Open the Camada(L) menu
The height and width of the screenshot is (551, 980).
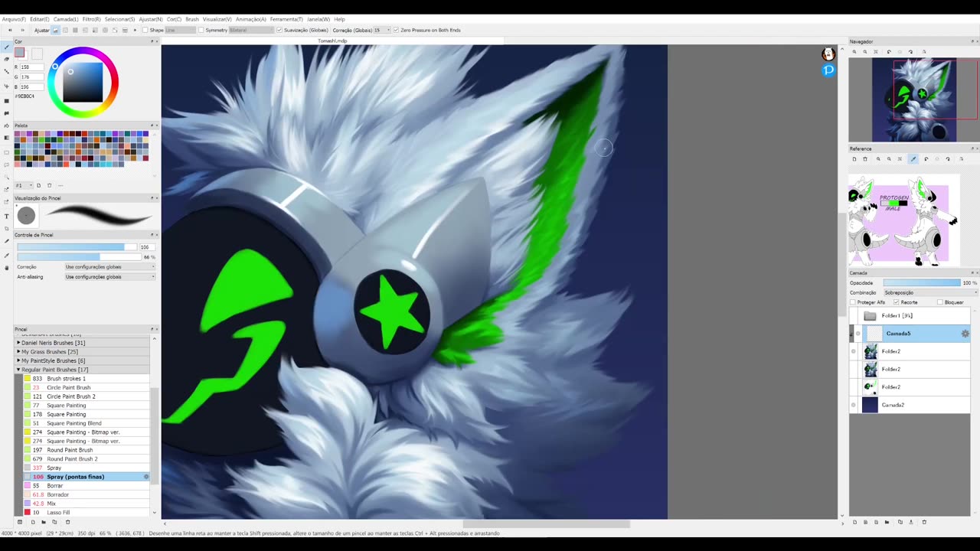[x=66, y=19]
